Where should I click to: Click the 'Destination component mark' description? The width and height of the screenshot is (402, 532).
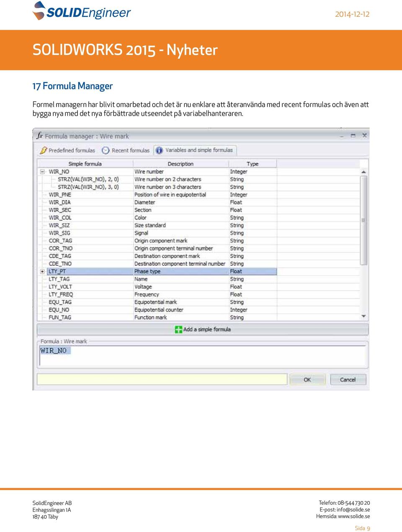[167, 256]
